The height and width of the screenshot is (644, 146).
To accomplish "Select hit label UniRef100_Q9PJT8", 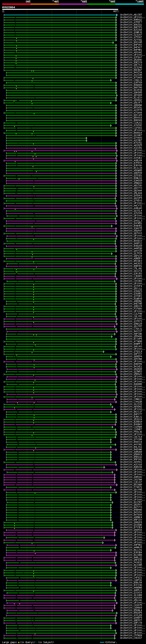I will point(131,623).
